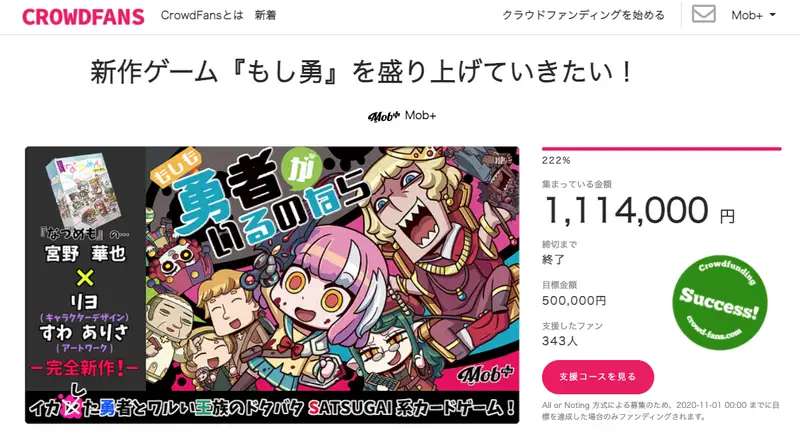The width and height of the screenshot is (800, 434).
Task: Click the green Crowdfunding Success stamp
Action: [720, 302]
